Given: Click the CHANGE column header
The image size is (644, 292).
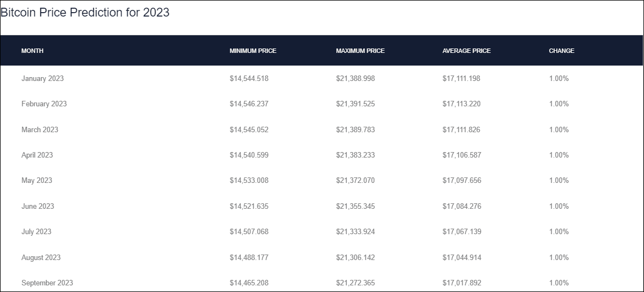Looking at the screenshot, I should click(x=561, y=51).
